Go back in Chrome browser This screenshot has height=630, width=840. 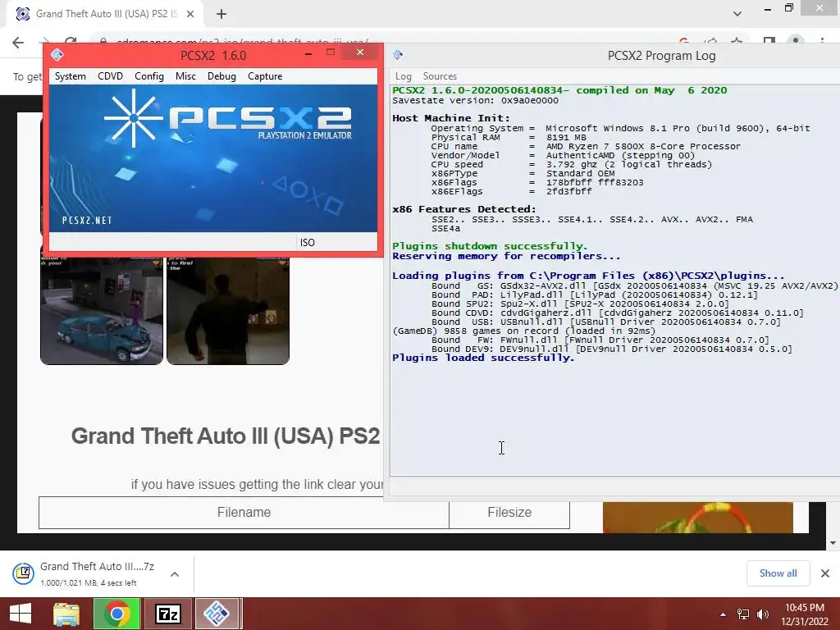coord(18,43)
